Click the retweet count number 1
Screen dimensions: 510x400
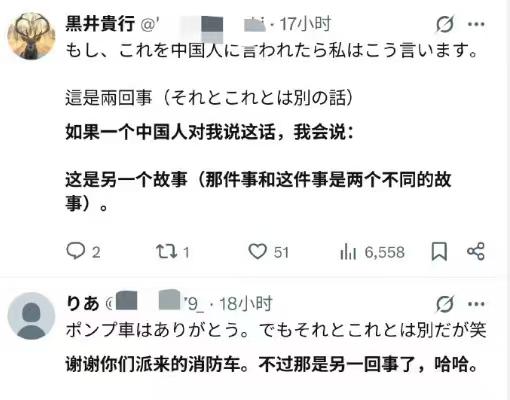coord(186,252)
